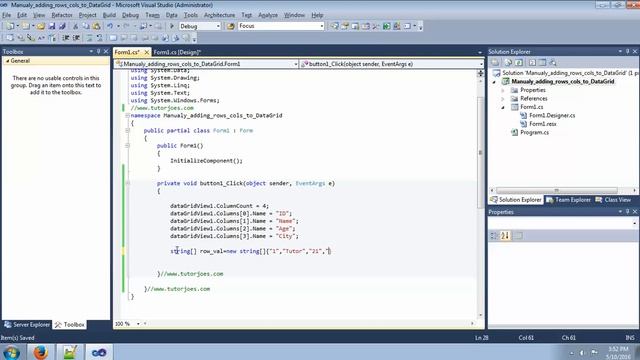
Task: Click the Cut scissors icon
Action: (x=76, y=26)
